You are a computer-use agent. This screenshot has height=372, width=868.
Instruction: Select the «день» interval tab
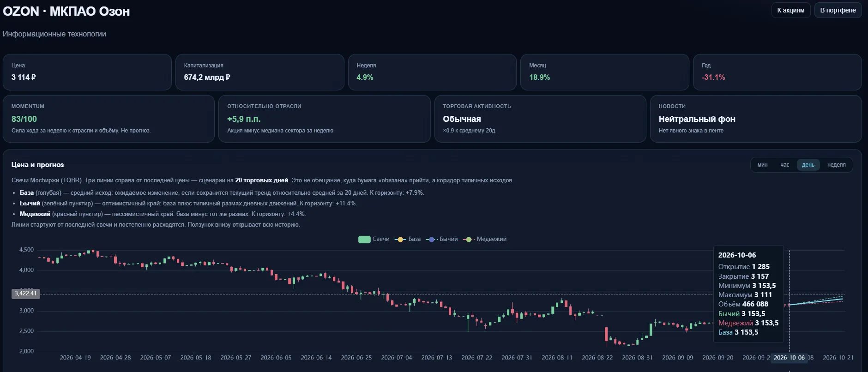[x=808, y=165]
